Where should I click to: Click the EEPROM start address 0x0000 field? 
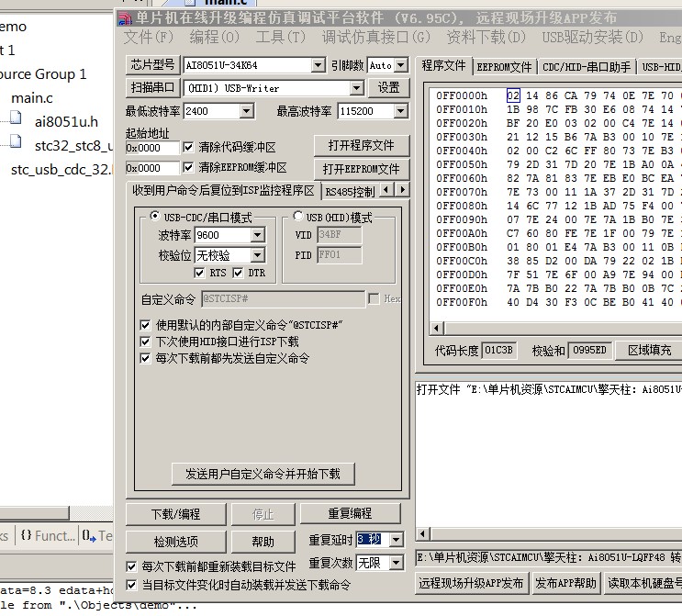152,168
